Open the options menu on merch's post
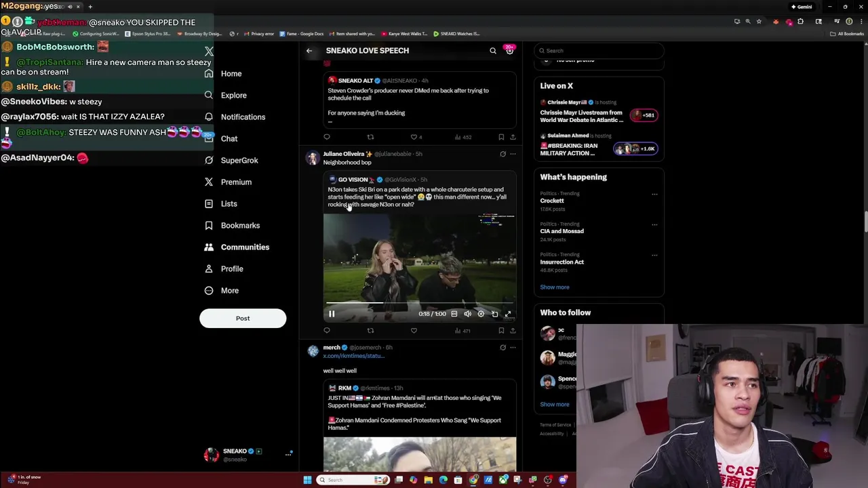 (x=513, y=348)
